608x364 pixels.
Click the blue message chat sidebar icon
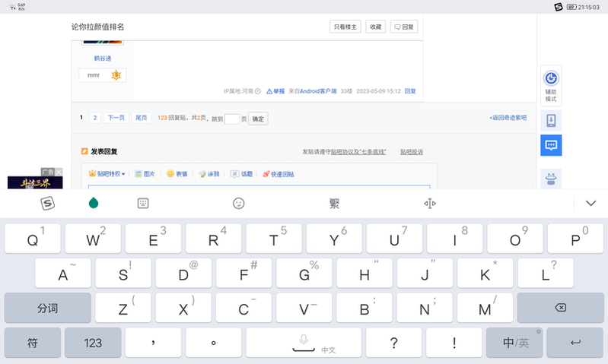pos(552,145)
